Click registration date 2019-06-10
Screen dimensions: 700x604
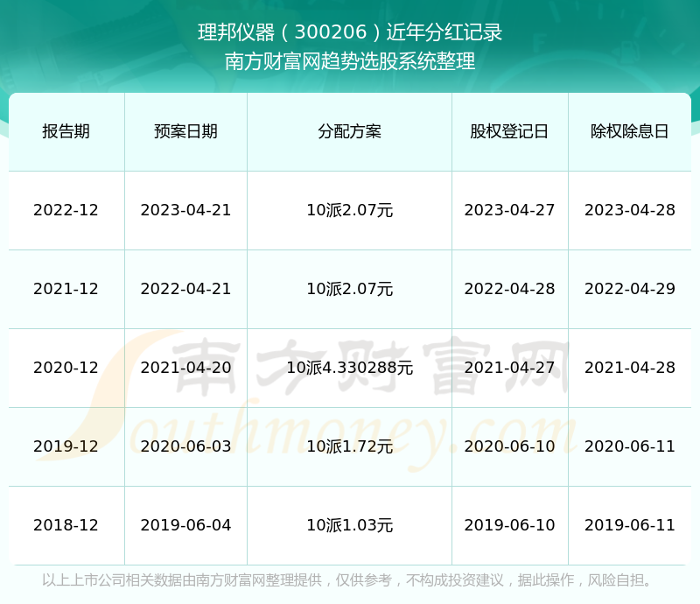509,525
